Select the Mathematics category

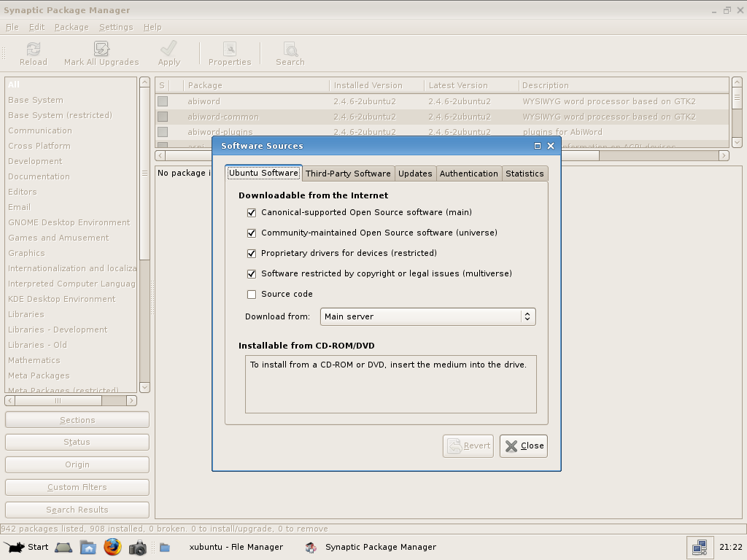(71, 360)
